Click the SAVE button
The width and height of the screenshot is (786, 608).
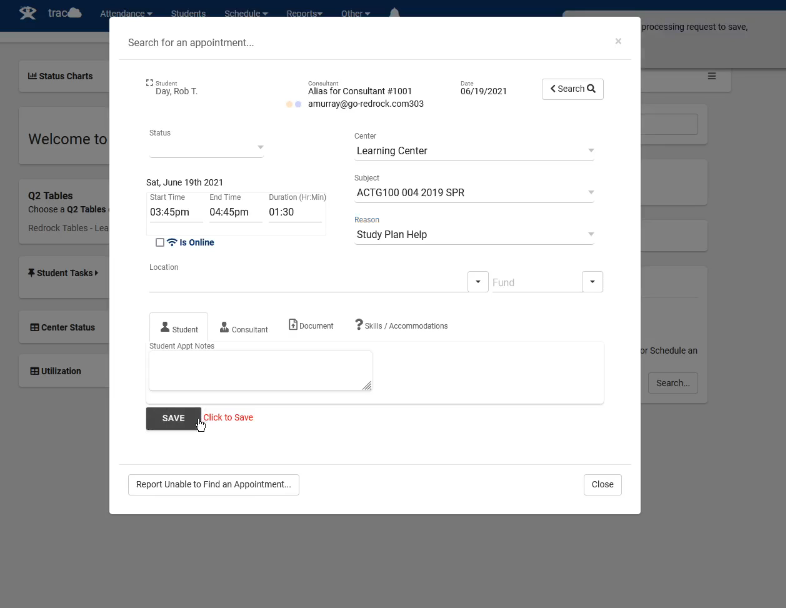173,418
